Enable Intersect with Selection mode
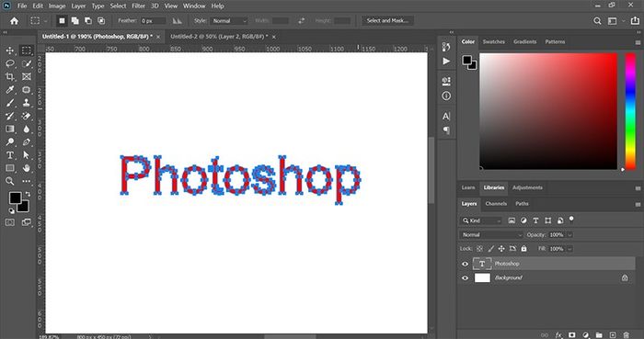Screen dimensions: 644x339 tap(101, 20)
